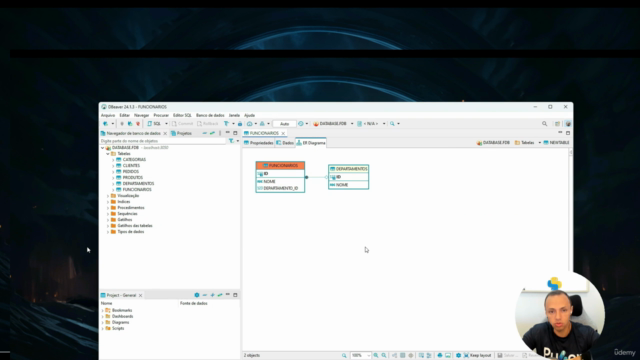Open the new connection wizard toolbar icon
Image resolution: width=640 pixels, height=360 pixels.
click(105, 124)
